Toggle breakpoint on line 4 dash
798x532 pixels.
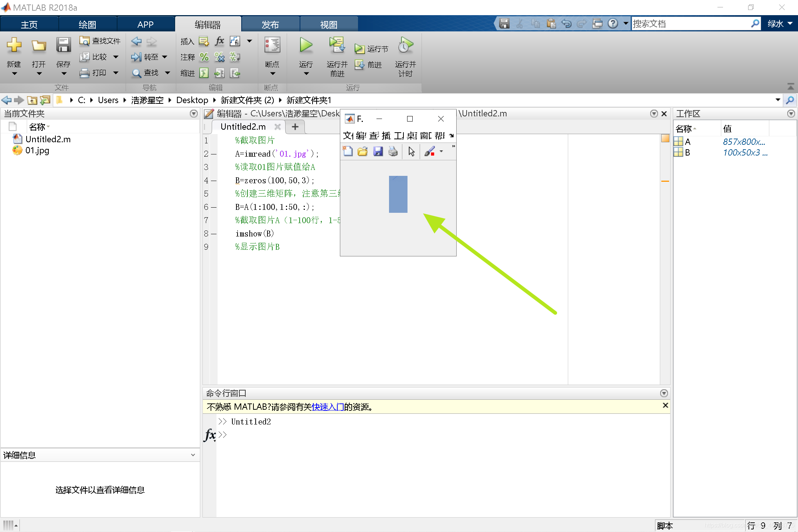[x=214, y=181]
